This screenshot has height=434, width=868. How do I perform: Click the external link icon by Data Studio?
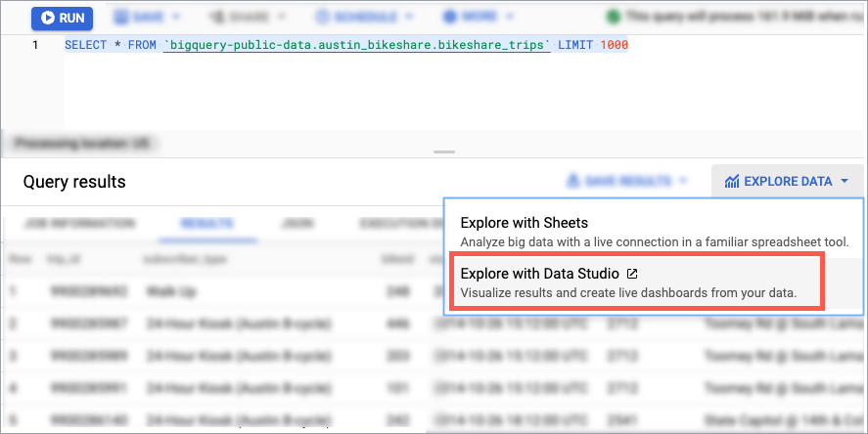[633, 274]
